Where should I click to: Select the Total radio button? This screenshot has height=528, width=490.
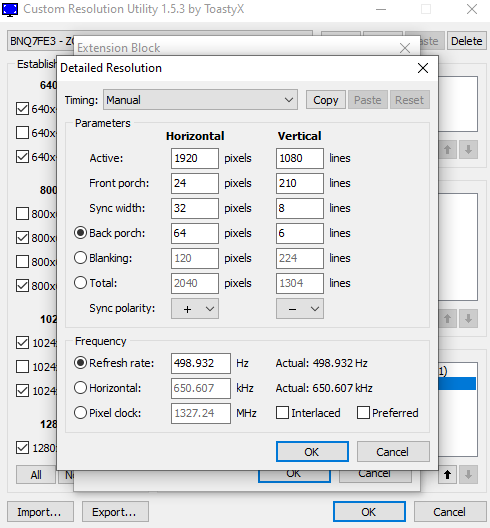coord(80,283)
